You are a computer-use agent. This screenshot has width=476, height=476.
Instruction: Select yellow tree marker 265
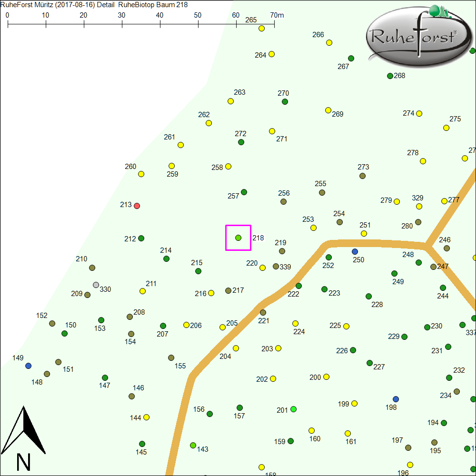(x=261, y=29)
